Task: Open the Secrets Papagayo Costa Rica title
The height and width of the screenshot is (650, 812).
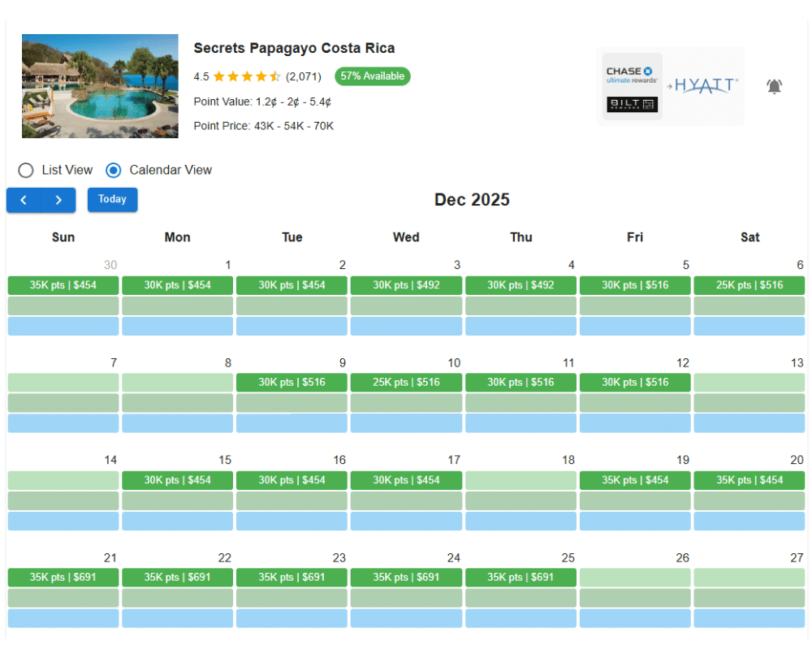Action: pyautogui.click(x=294, y=48)
